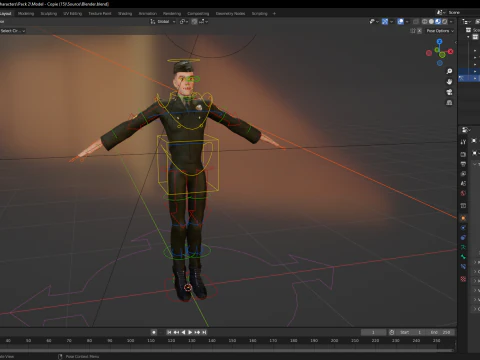The height and width of the screenshot is (360, 480).
Task: Open the Rendering workspace tab
Action: coord(172,14)
